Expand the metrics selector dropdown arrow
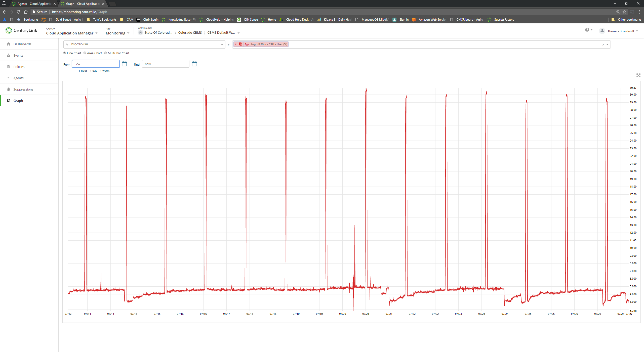The height and width of the screenshot is (352, 644). (607, 45)
